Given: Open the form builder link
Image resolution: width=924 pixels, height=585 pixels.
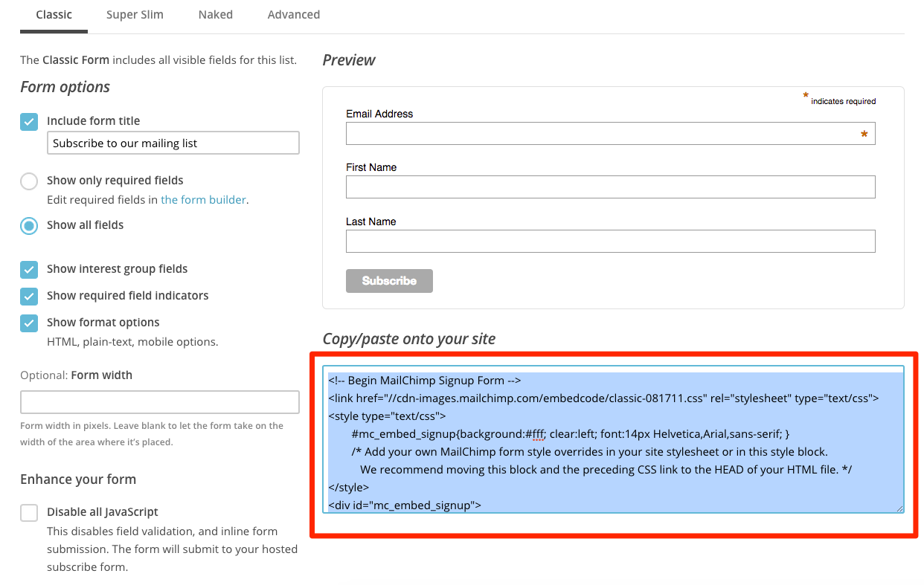Looking at the screenshot, I should [x=203, y=200].
